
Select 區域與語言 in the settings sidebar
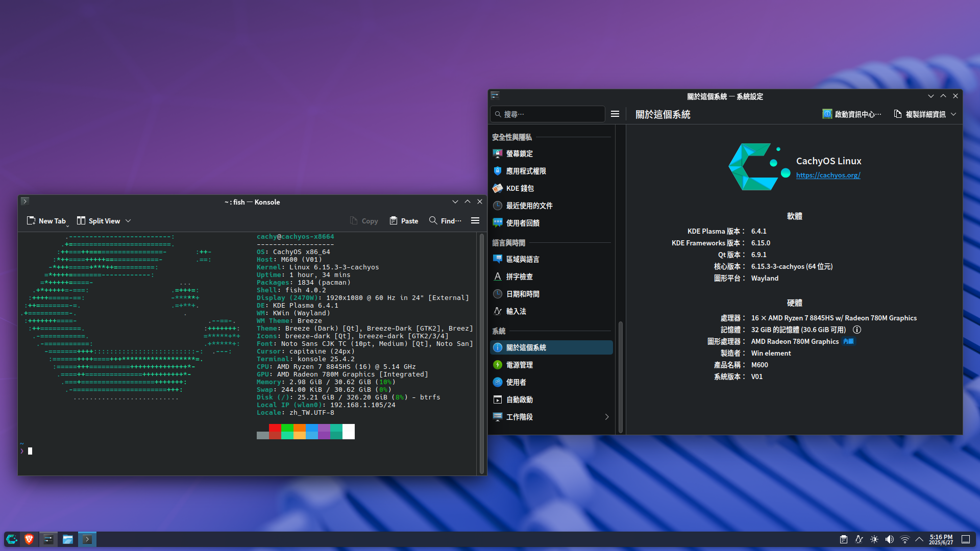(x=522, y=259)
